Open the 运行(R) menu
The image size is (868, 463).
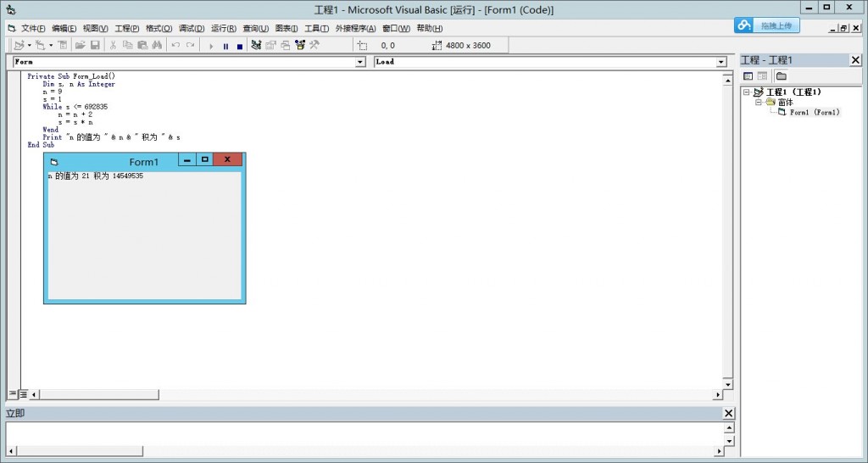pyautogui.click(x=224, y=29)
